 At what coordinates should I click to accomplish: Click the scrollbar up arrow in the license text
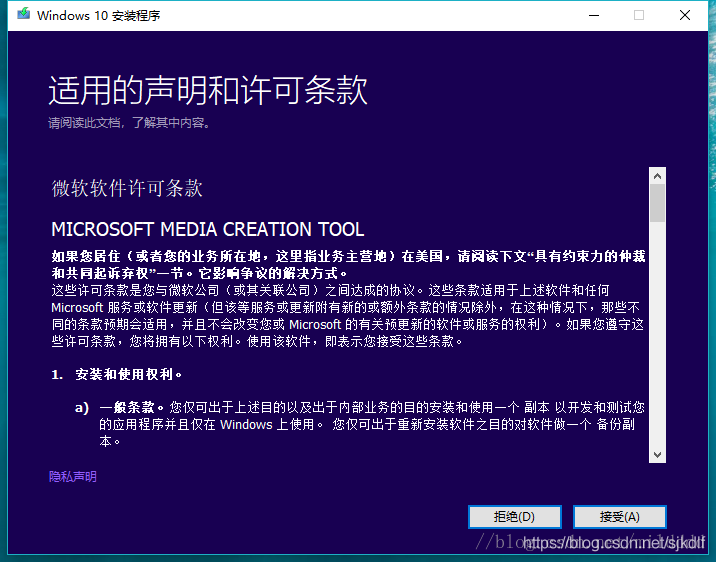657,176
